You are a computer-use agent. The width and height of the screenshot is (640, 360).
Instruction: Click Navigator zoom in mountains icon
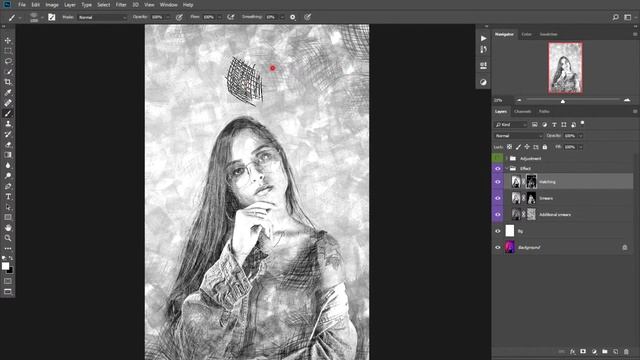click(x=627, y=100)
